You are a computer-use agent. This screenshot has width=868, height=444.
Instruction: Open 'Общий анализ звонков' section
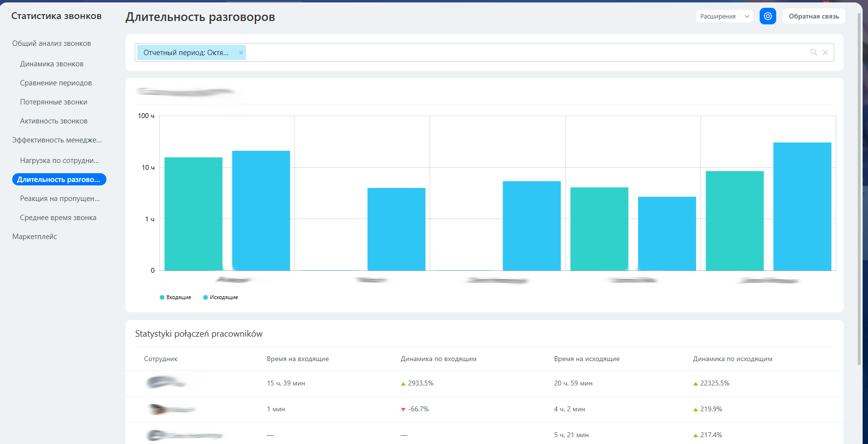[x=51, y=43]
